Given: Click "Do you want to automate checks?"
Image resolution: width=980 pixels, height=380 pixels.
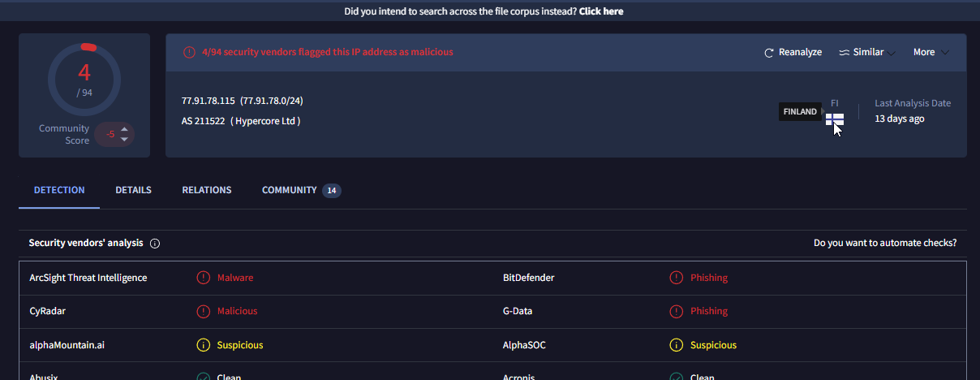Looking at the screenshot, I should tap(885, 243).
